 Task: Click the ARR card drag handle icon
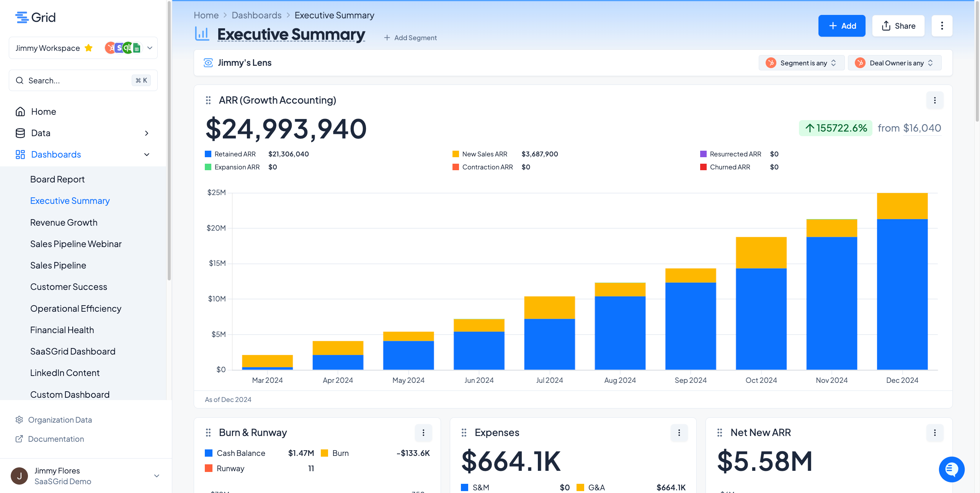click(208, 100)
